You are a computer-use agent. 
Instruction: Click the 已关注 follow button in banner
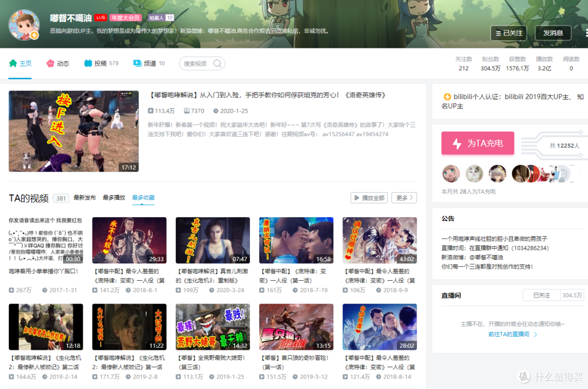click(509, 33)
